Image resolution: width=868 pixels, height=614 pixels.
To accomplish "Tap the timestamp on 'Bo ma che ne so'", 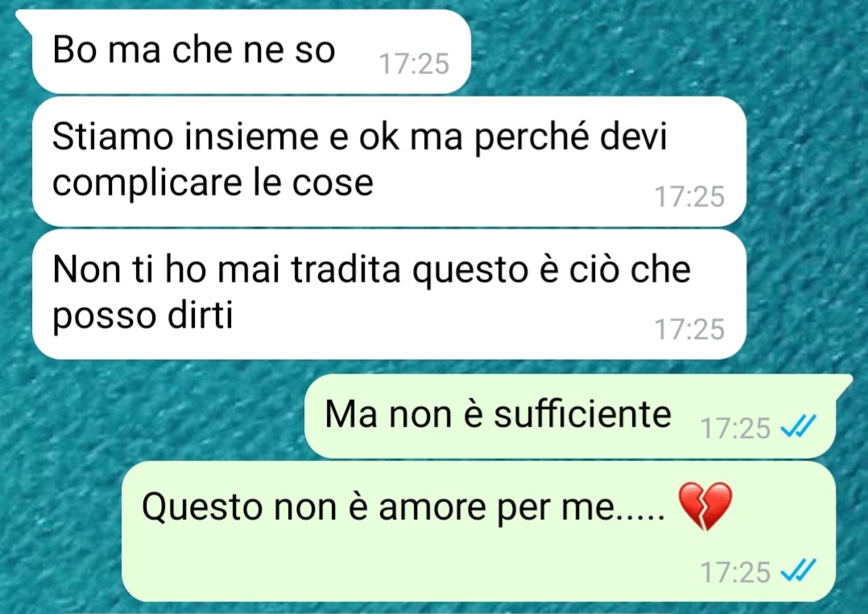I will point(414,64).
